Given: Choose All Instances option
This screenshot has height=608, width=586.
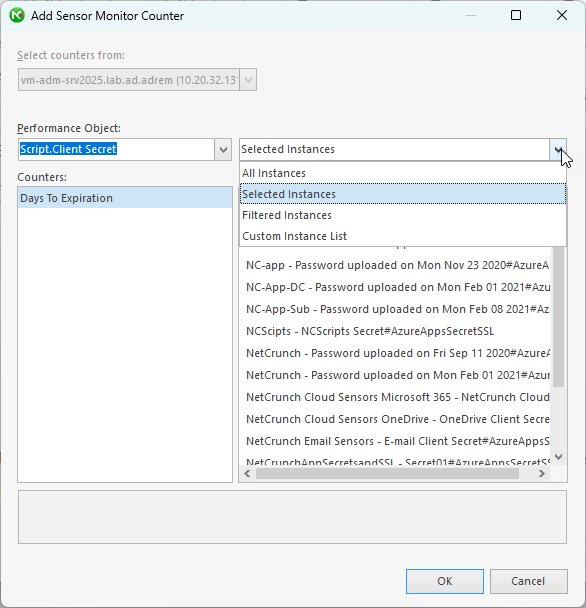Looking at the screenshot, I should (403, 173).
